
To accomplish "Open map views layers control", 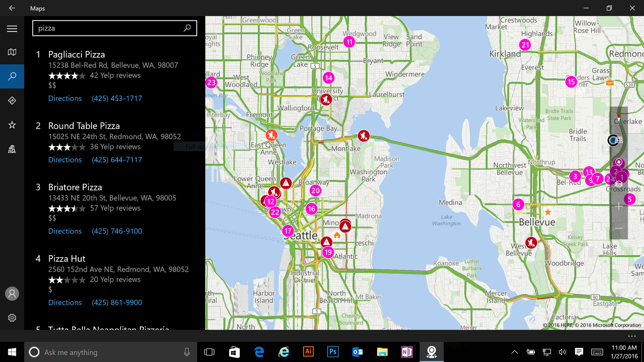I will [618, 184].
